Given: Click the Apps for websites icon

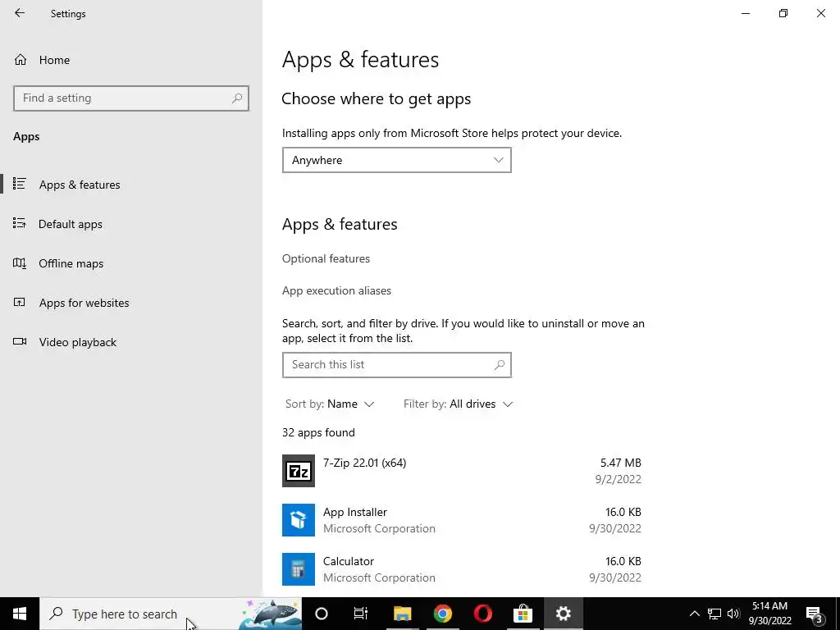Looking at the screenshot, I should point(20,302).
